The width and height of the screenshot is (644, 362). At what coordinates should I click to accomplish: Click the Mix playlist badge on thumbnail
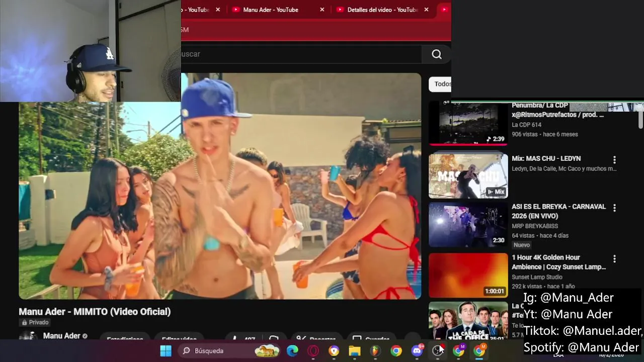point(496,192)
